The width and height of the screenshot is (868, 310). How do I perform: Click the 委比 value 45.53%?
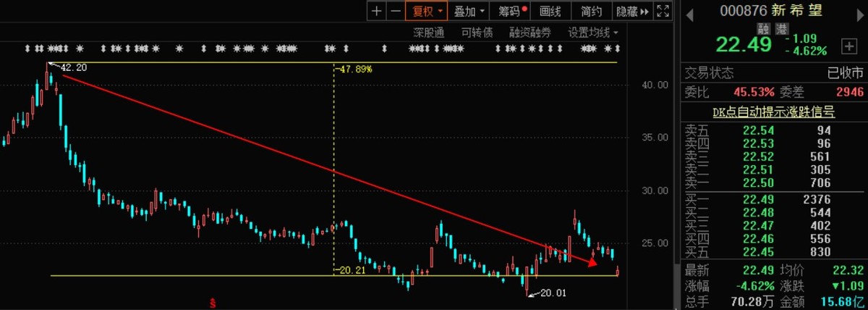tap(754, 92)
